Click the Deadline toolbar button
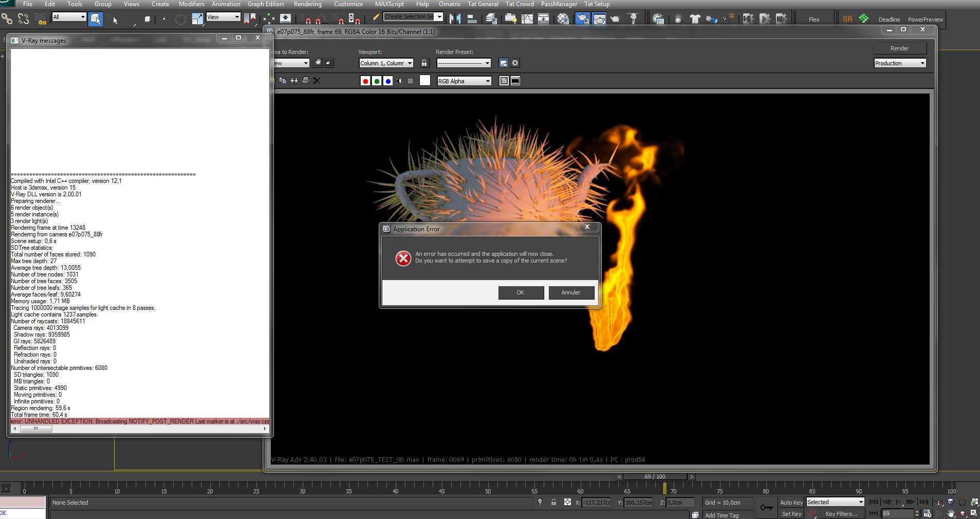The width and height of the screenshot is (980, 519). 889,20
